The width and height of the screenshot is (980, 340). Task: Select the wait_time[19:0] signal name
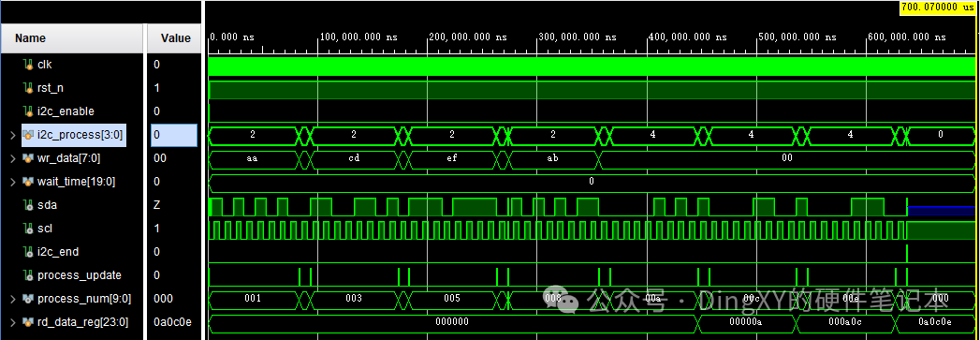pyautogui.click(x=76, y=182)
